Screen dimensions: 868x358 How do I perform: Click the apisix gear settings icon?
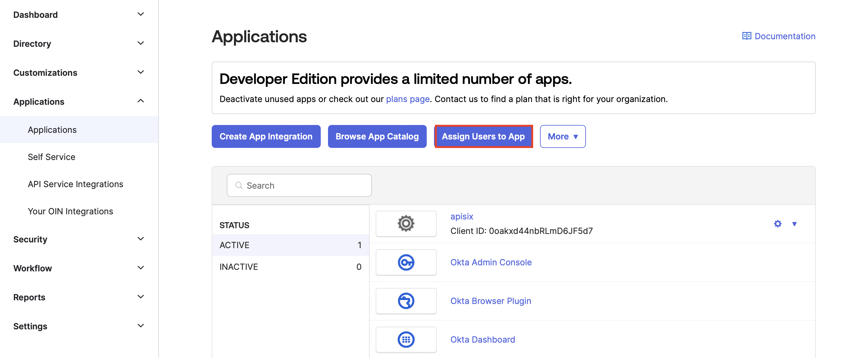pyautogui.click(x=777, y=224)
